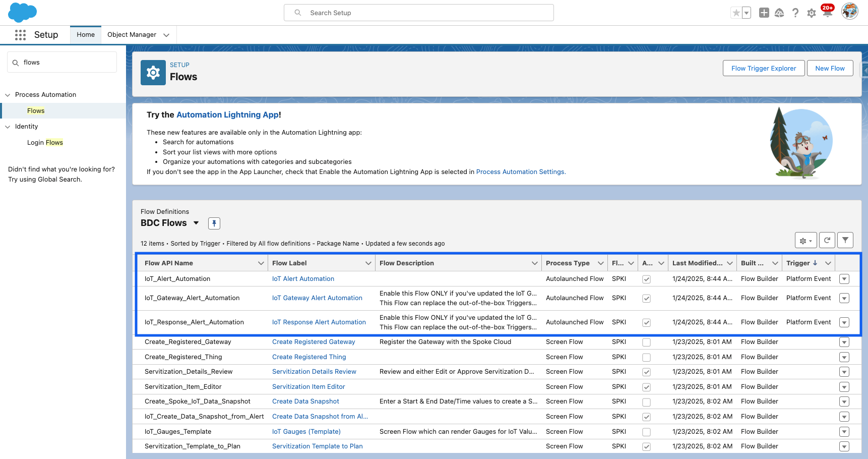Image resolution: width=868 pixels, height=459 pixels.
Task: Focus the Search Setup field
Action: coord(419,13)
